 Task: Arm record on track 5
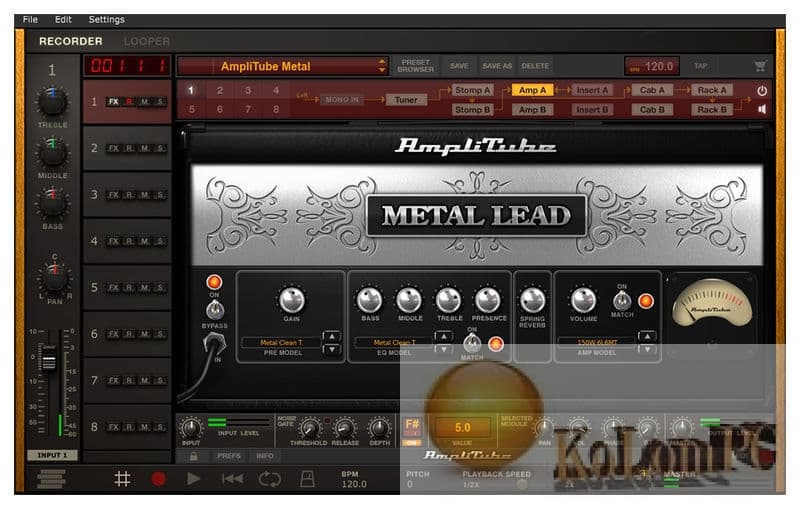[x=130, y=288]
